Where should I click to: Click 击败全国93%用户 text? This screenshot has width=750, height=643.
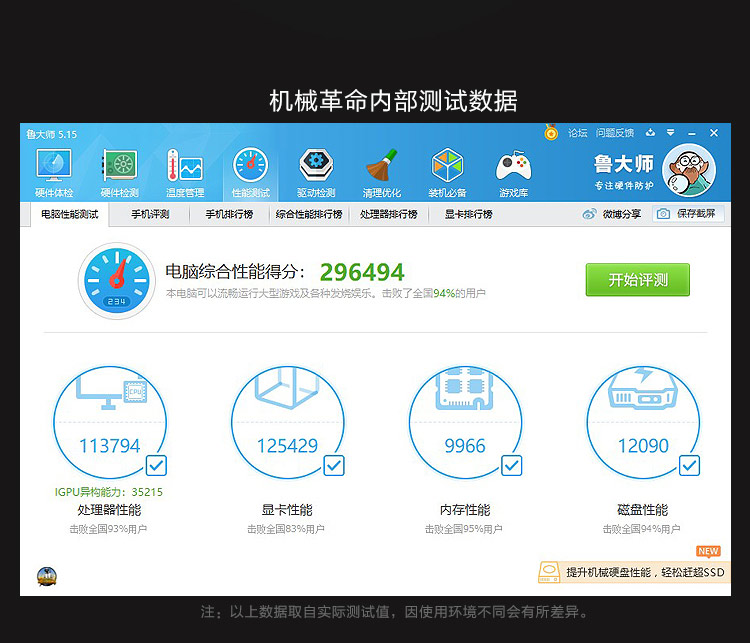[x=108, y=529]
